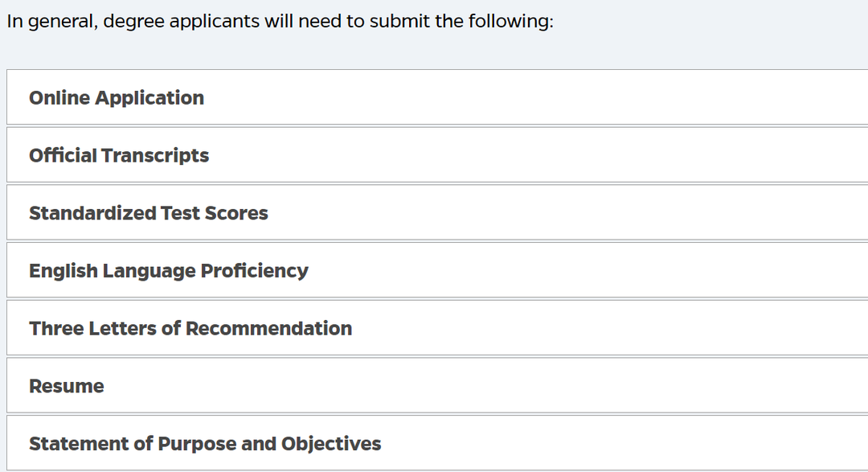The height and width of the screenshot is (472, 868).
Task: Select the "Standardized Test Scores" title
Action: [x=149, y=213]
